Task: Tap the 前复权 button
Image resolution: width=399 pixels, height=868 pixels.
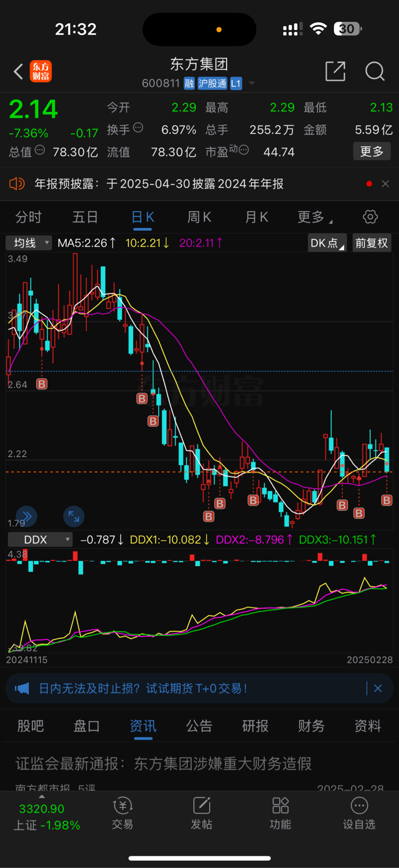Action: click(371, 243)
